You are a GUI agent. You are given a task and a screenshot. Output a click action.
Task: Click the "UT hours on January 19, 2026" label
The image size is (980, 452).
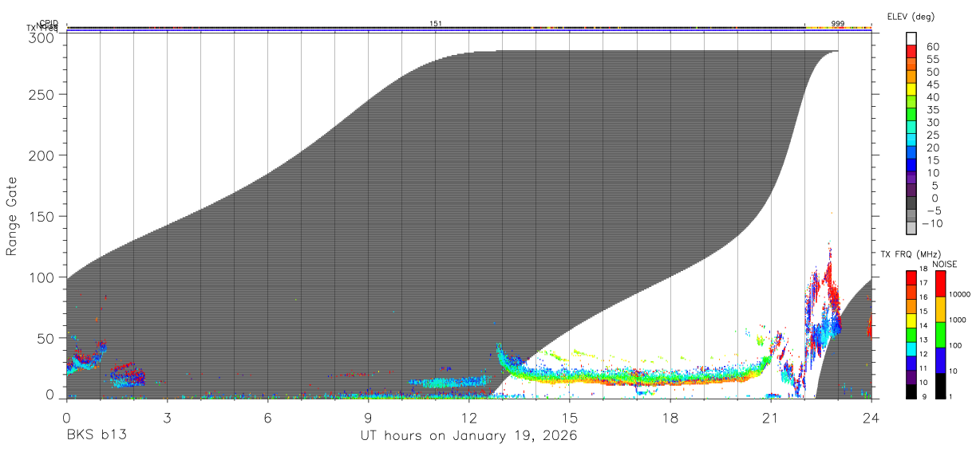click(469, 437)
